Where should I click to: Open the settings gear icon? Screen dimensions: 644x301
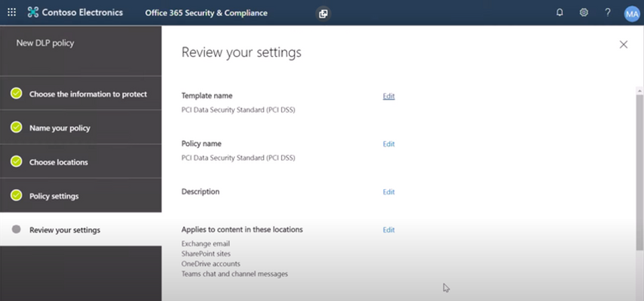584,12
